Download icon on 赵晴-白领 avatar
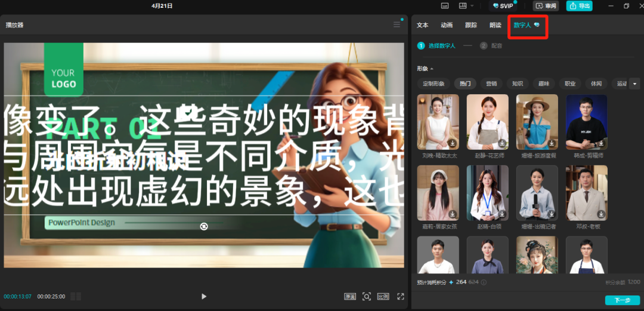The width and height of the screenshot is (644, 311). click(502, 215)
